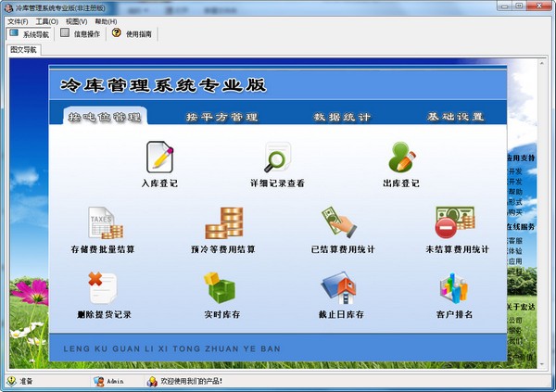Open 已结算费用统计 cash-in-hand icon
This screenshot has width=556, height=392.
point(339,222)
